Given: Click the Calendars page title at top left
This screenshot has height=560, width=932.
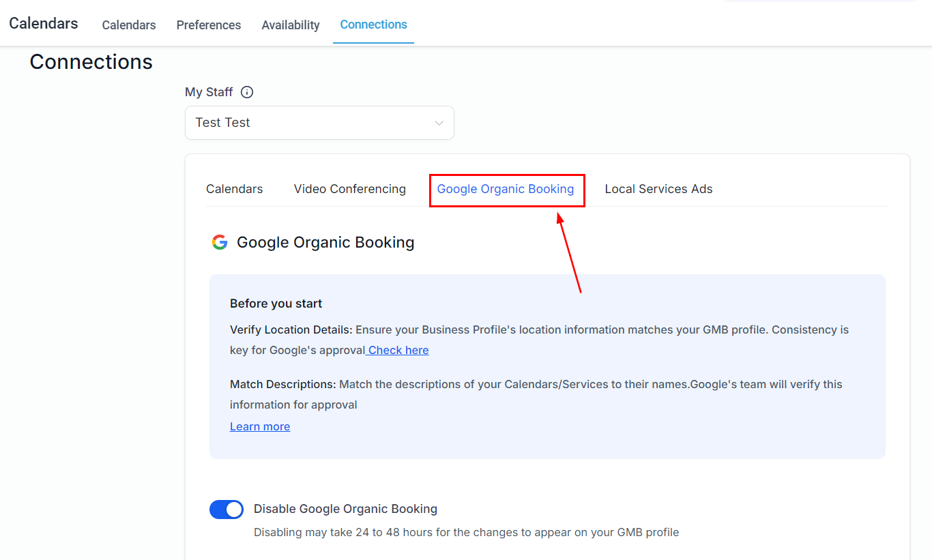Looking at the screenshot, I should pos(44,23).
